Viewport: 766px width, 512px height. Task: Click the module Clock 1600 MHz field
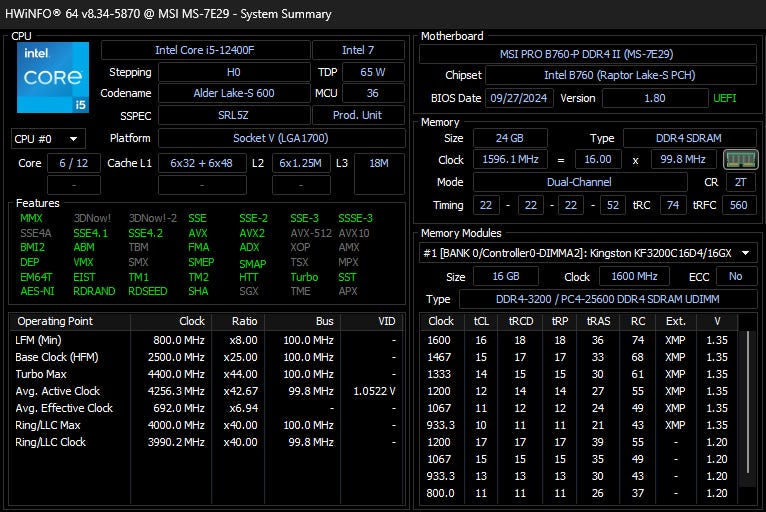pos(635,277)
